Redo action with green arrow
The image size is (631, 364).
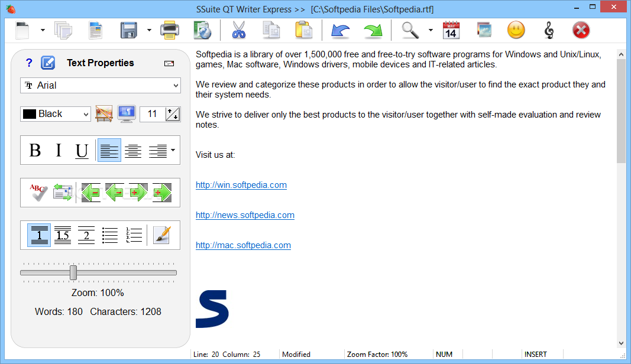point(373,31)
